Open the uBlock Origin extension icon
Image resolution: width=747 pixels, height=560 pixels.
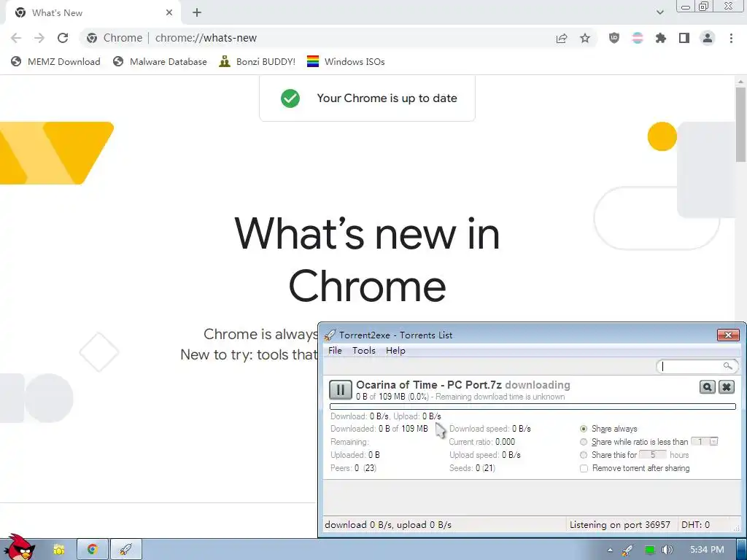tap(614, 38)
